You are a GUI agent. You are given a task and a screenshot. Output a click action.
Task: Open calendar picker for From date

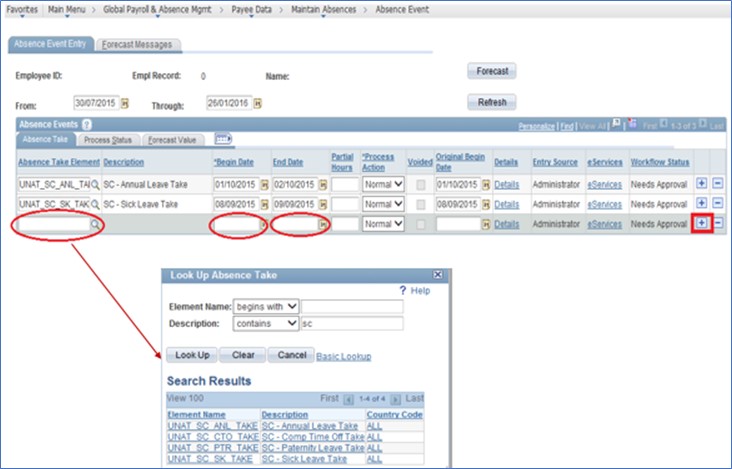[125, 102]
